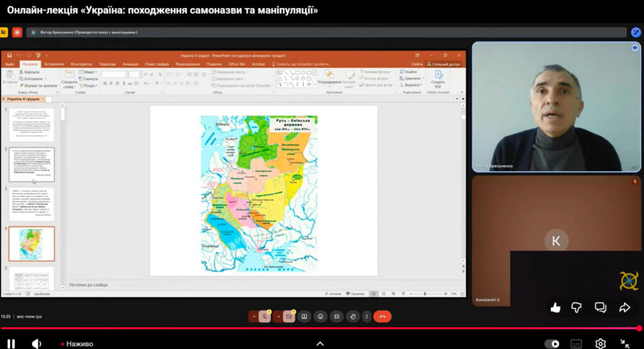Share the video using arrow icon

624,307
